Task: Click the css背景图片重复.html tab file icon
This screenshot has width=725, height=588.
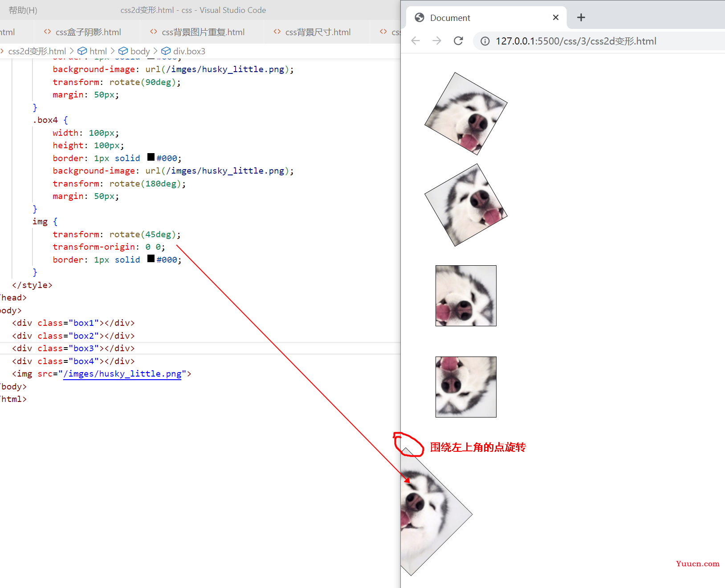Action: pyautogui.click(x=154, y=32)
